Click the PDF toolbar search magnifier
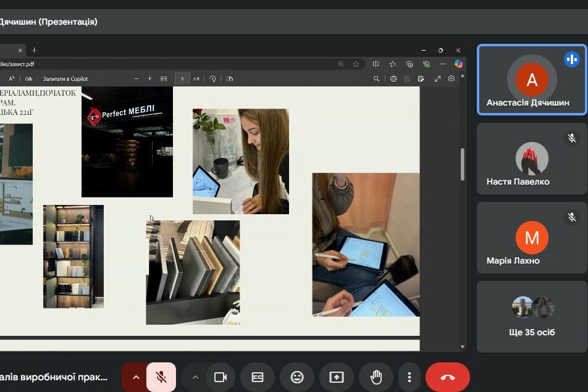 377,79
